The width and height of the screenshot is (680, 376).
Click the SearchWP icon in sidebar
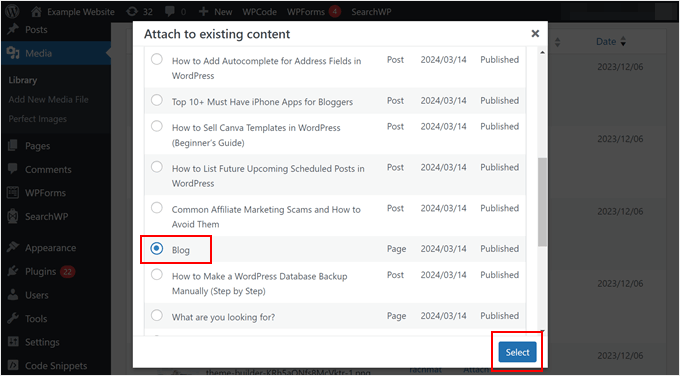pyautogui.click(x=13, y=216)
